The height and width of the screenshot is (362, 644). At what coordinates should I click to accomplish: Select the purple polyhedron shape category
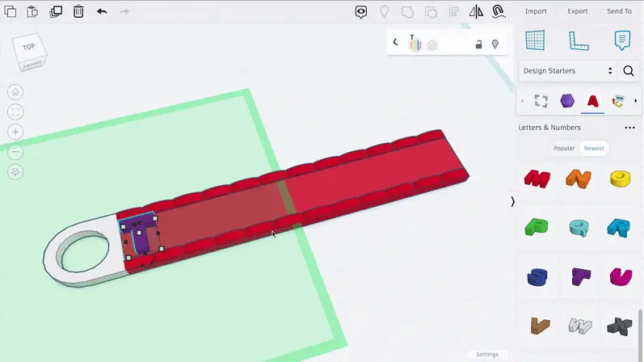567,101
